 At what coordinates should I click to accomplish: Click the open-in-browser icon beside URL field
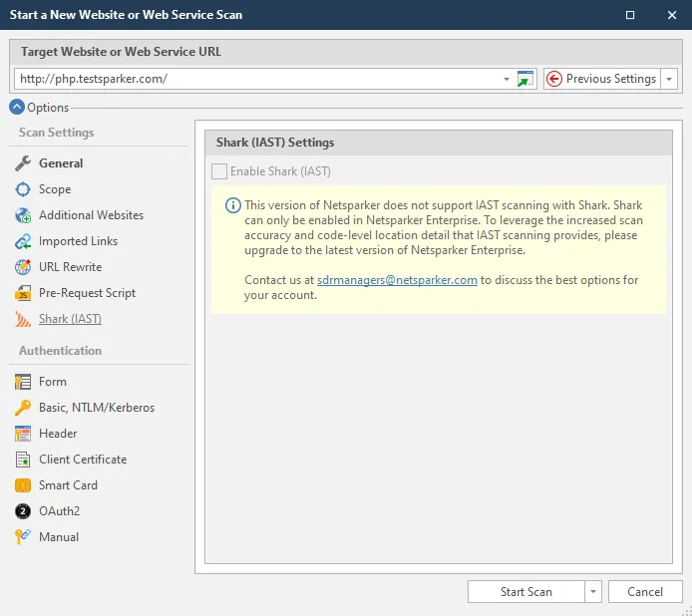tap(525, 79)
